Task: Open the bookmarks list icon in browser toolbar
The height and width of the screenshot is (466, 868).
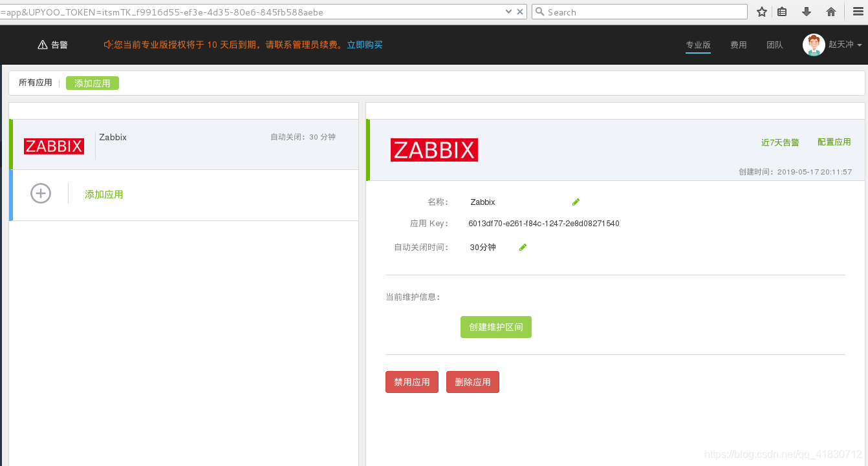Action: [782, 12]
